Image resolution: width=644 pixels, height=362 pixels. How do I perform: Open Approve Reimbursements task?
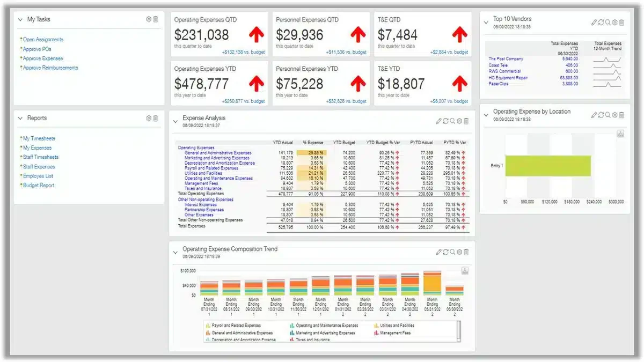point(50,68)
